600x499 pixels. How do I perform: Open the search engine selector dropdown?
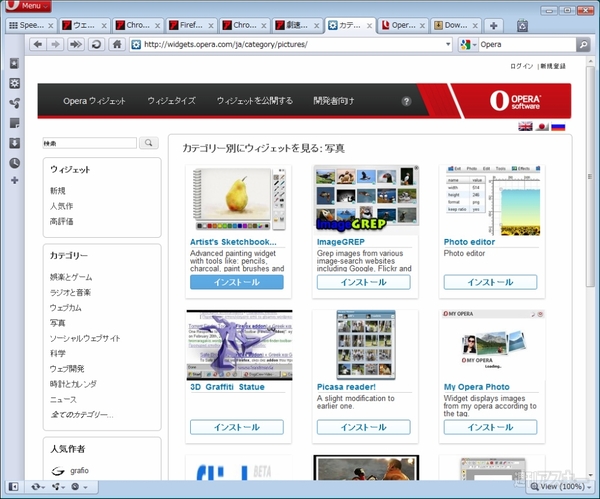point(468,44)
